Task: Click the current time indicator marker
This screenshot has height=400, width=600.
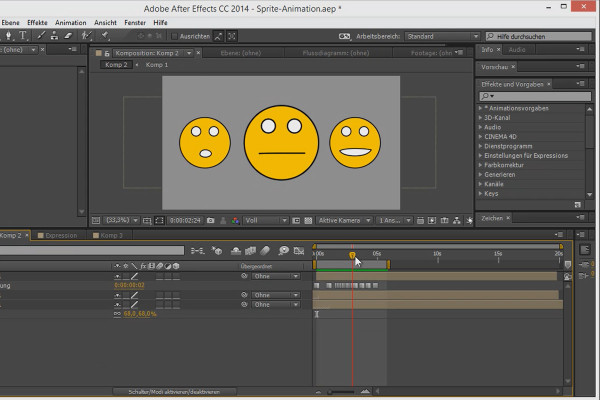Action: coord(352,255)
